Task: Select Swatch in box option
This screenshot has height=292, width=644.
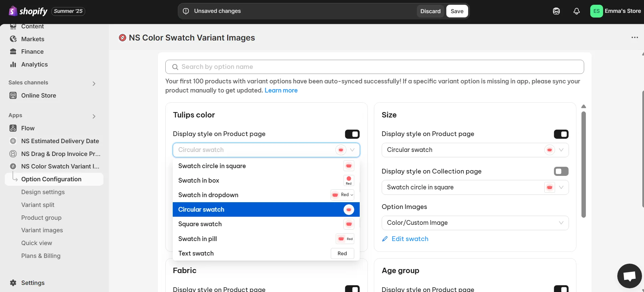Action: pos(266,181)
